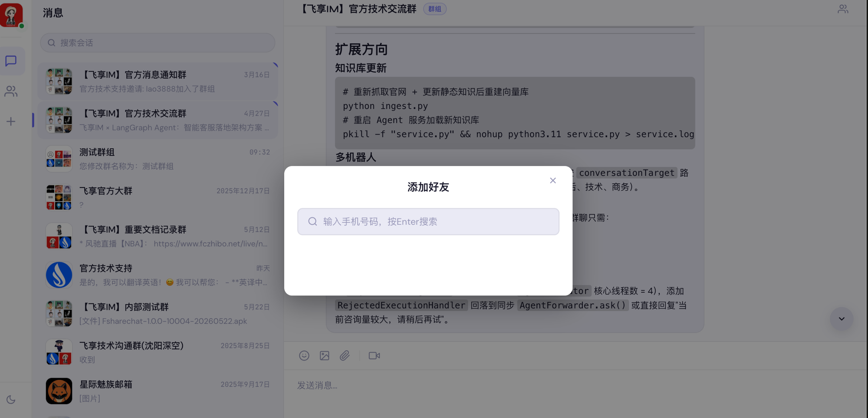The width and height of the screenshot is (868, 418).
Task: Click the 09:32 timestamp on 测试群组
Action: 260,152
